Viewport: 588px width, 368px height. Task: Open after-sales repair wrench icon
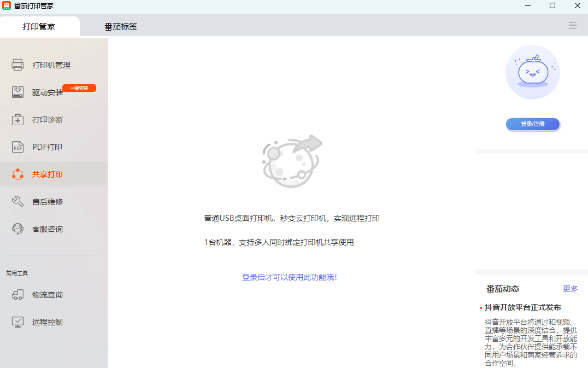[x=17, y=202]
